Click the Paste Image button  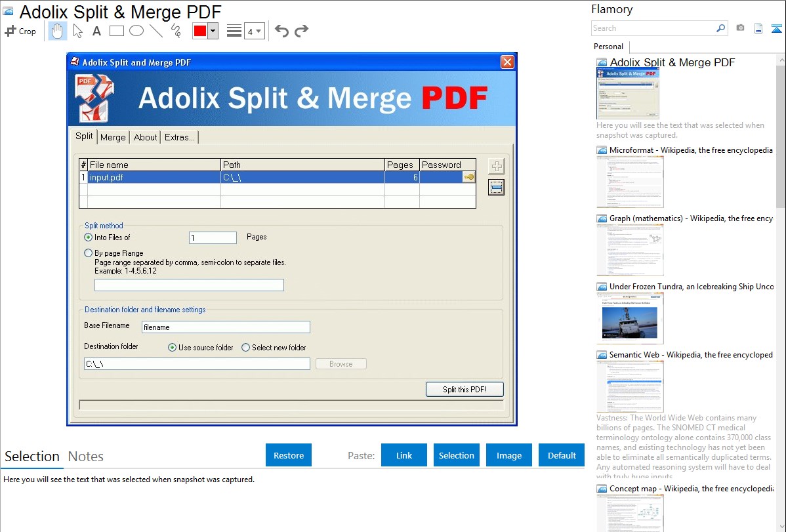[x=508, y=455]
